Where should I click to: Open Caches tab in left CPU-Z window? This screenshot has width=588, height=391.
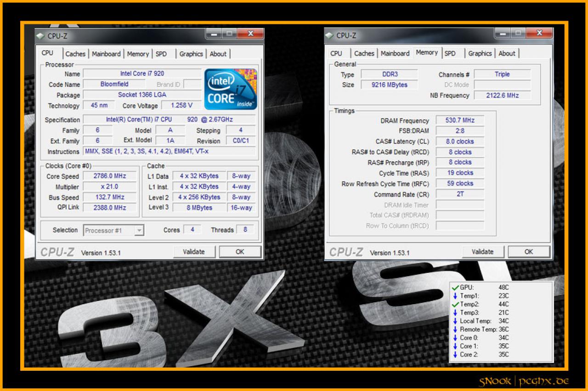(75, 54)
